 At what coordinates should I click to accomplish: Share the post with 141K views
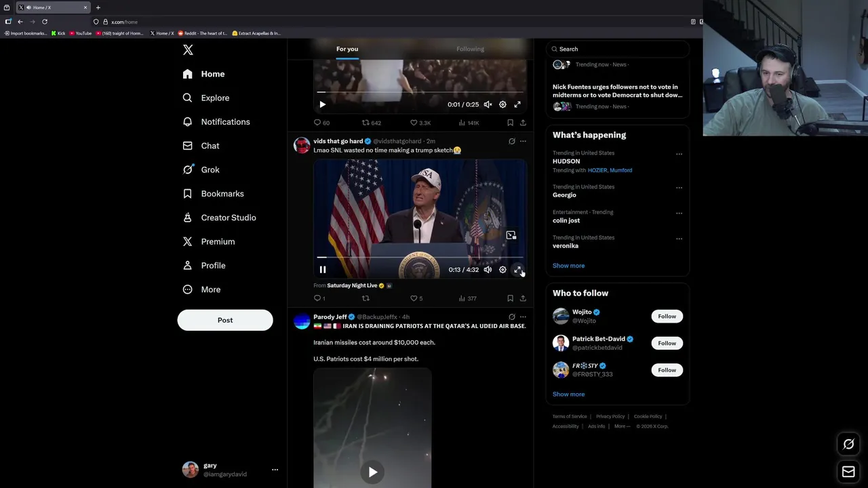[523, 123]
